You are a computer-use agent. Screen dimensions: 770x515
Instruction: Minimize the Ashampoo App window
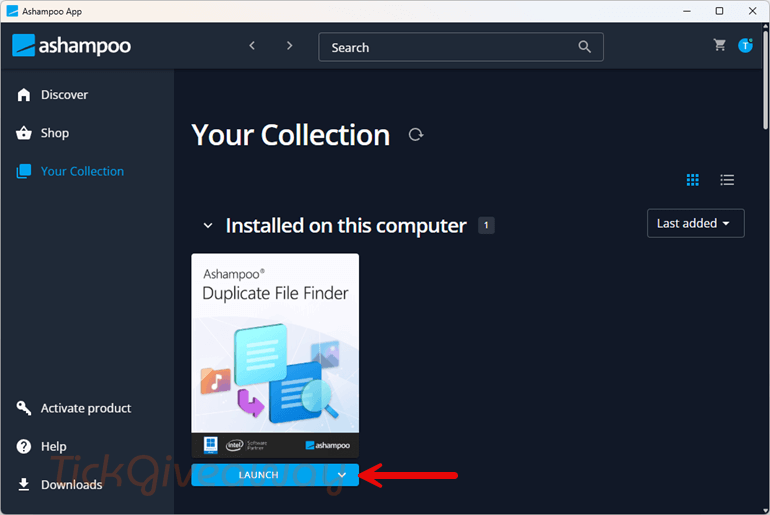click(687, 11)
